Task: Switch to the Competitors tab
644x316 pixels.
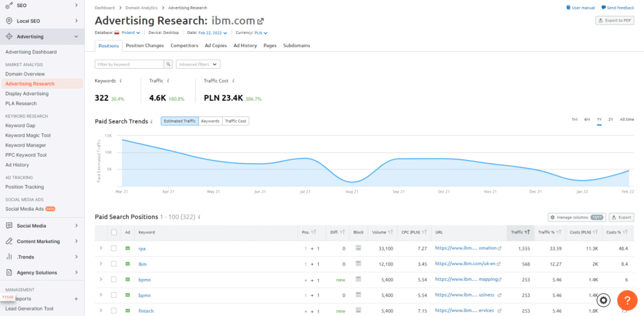Action: click(x=184, y=45)
